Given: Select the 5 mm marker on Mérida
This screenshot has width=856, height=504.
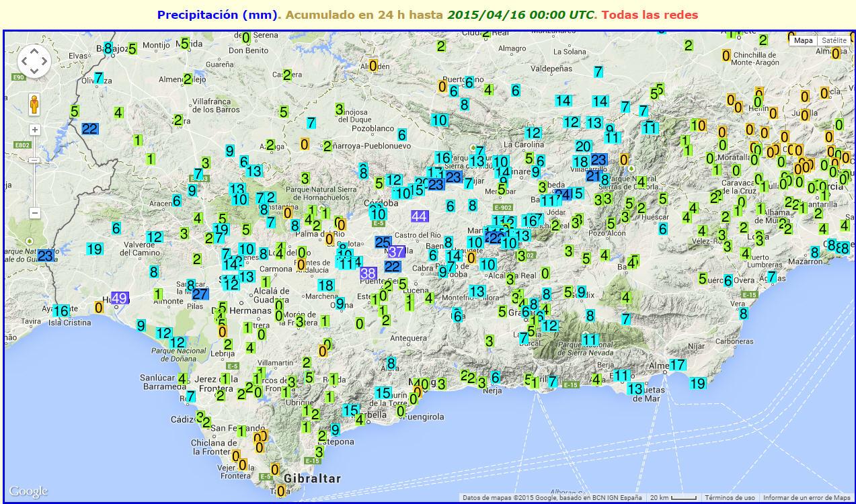Looking at the screenshot, I should [184, 43].
